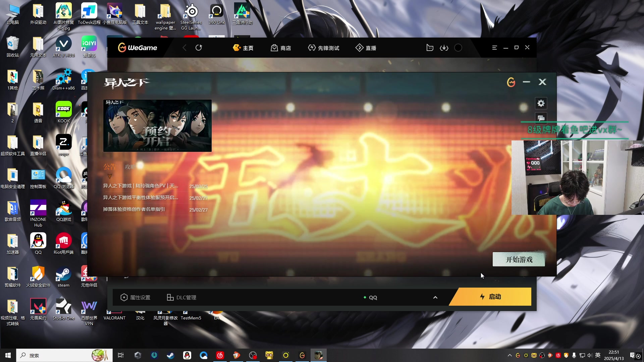
Task: Click the WeGame logo in the launcher title bar
Action: (x=511, y=82)
